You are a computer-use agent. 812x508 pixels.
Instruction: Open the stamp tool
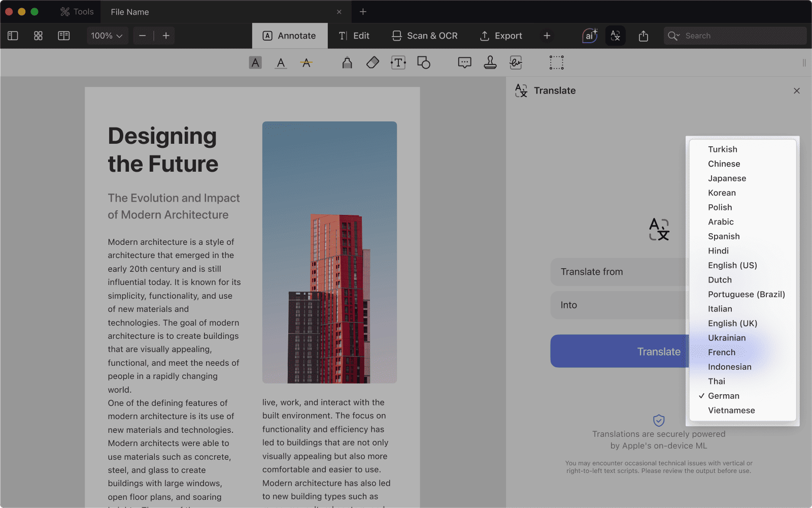490,62
